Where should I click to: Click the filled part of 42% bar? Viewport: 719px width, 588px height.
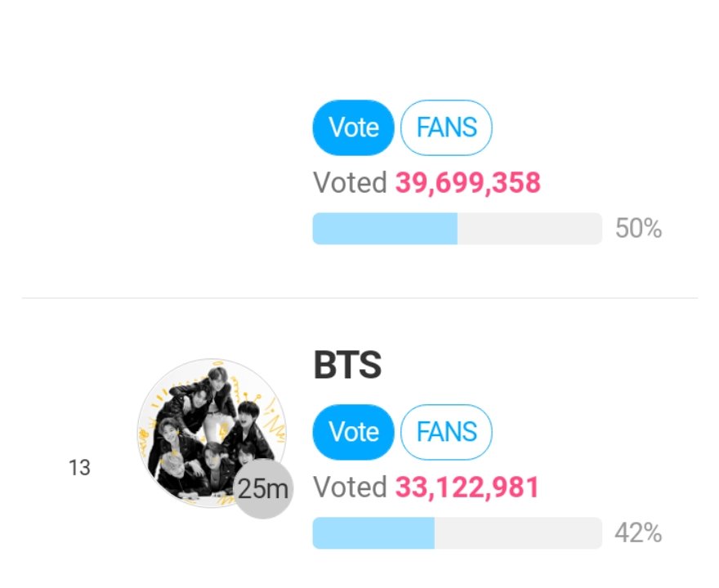(373, 533)
